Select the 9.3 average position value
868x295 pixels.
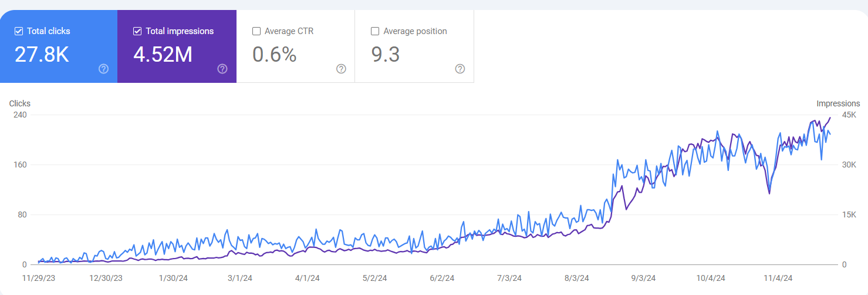coord(386,55)
